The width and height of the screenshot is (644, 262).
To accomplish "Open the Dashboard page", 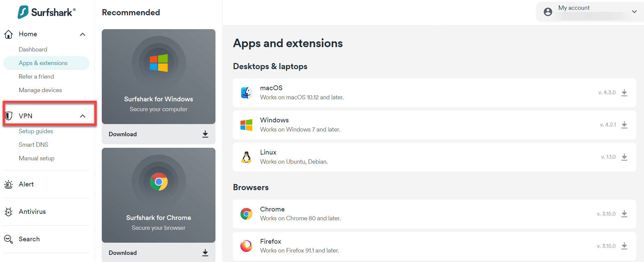I will [33, 49].
